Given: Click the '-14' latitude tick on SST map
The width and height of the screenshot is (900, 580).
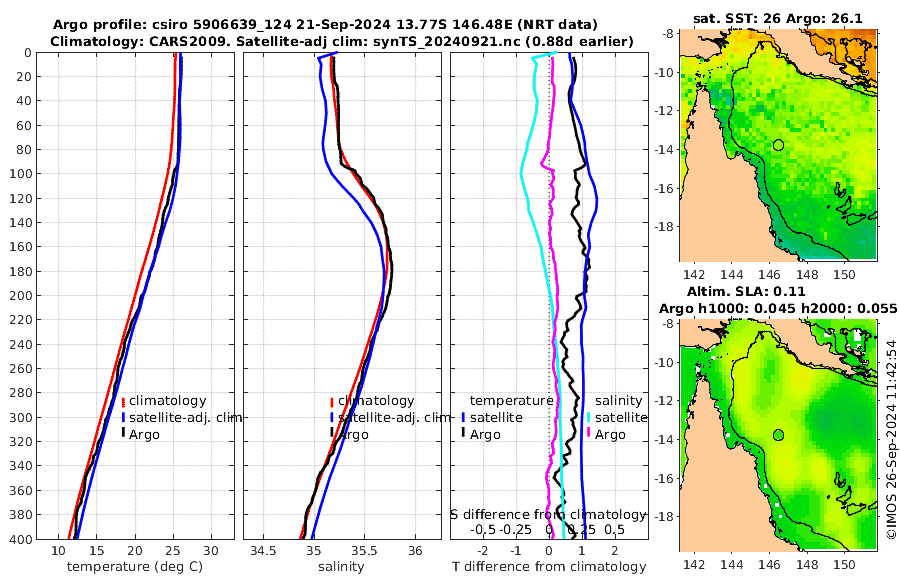Looking at the screenshot, I should (x=664, y=149).
